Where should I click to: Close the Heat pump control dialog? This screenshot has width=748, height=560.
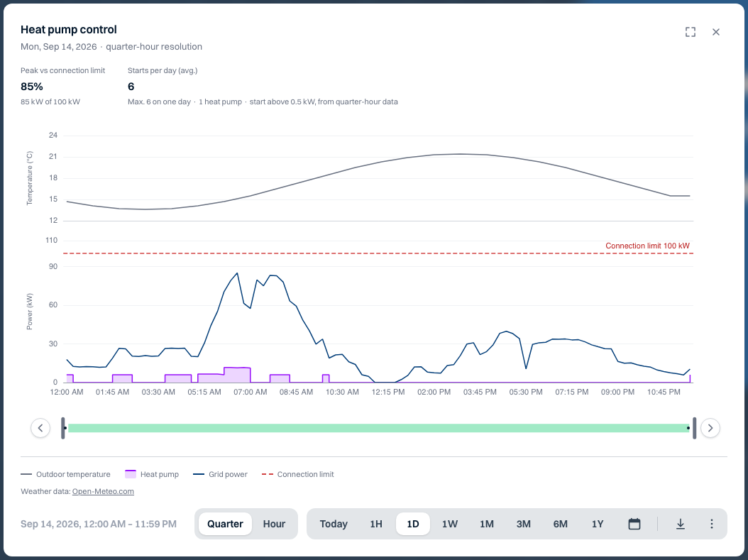pos(716,32)
